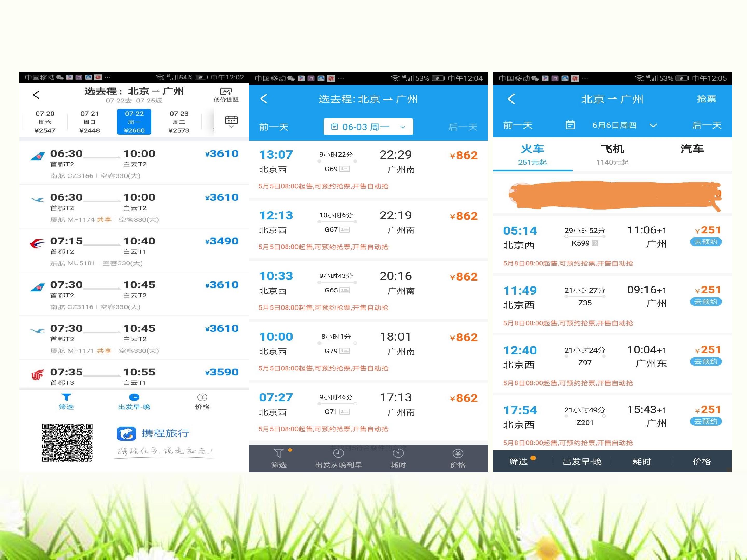Click the 携程旅行 app logo

(126, 434)
